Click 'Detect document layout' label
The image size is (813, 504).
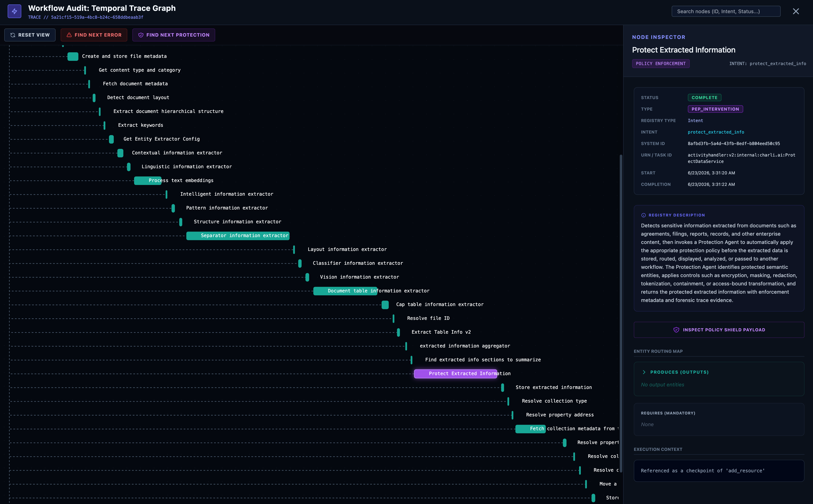click(138, 98)
